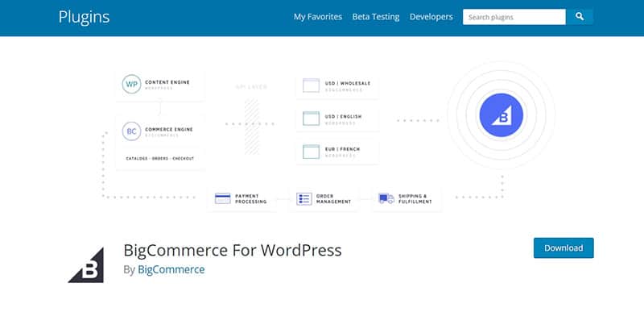Click the USD | English window icon
Screen dimensions: 644x312
pos(311,119)
